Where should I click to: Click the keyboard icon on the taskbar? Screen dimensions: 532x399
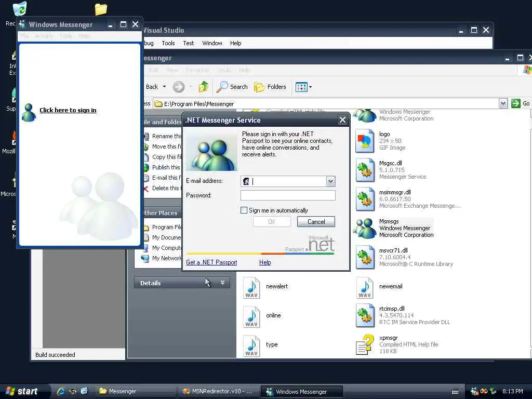pyautogui.click(x=455, y=392)
